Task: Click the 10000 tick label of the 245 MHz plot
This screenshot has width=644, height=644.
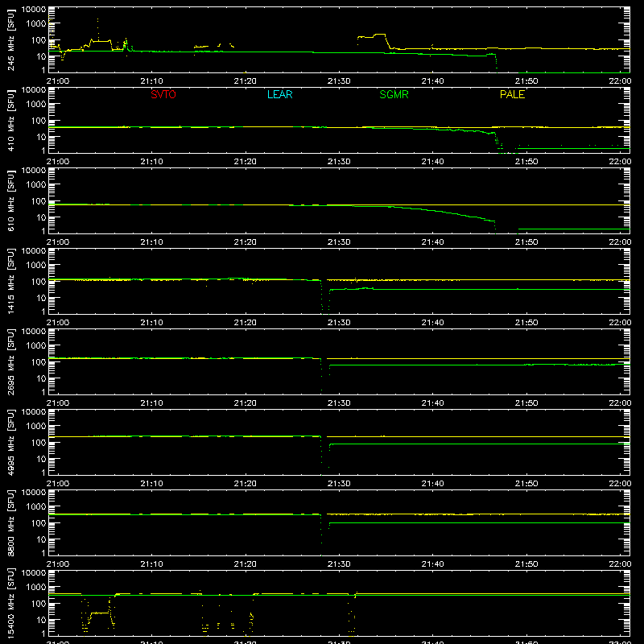Action: click(34, 9)
